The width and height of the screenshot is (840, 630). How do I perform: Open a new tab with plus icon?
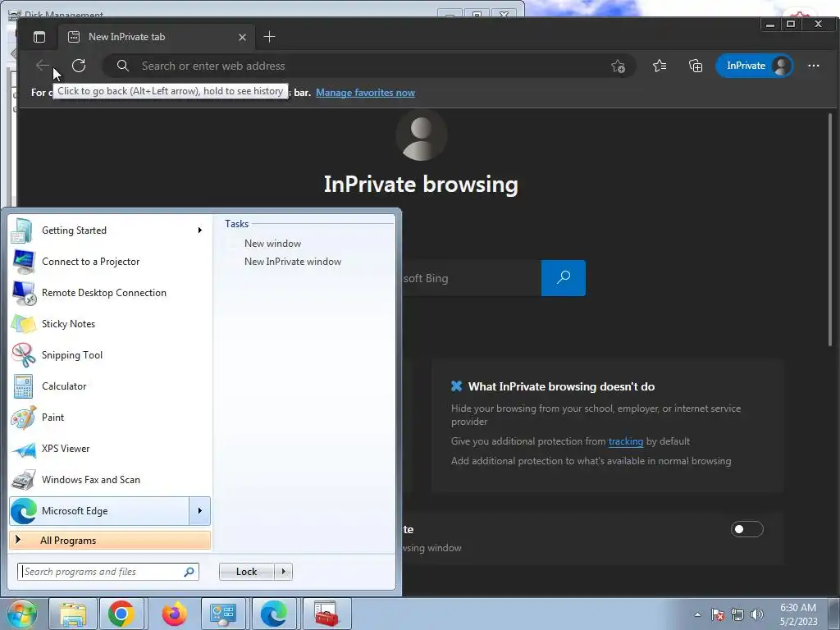pyautogui.click(x=269, y=36)
